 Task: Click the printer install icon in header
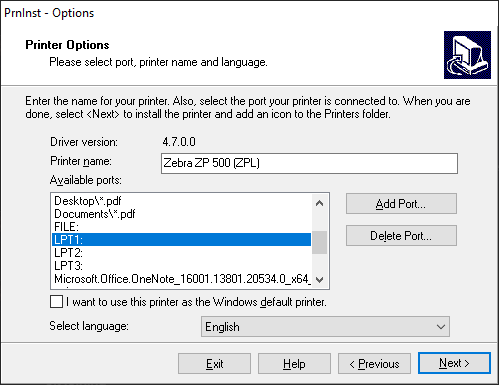467,55
